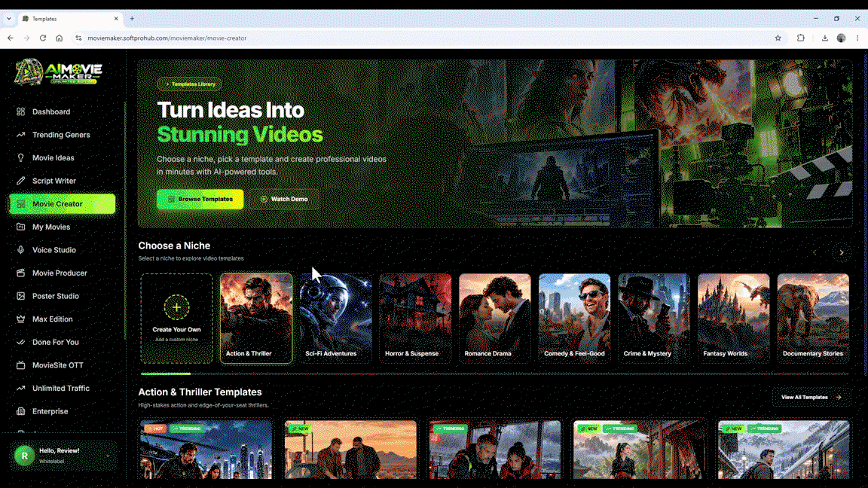This screenshot has width=868, height=488.
Task: Switch to the Templates browser tab
Action: (x=69, y=19)
